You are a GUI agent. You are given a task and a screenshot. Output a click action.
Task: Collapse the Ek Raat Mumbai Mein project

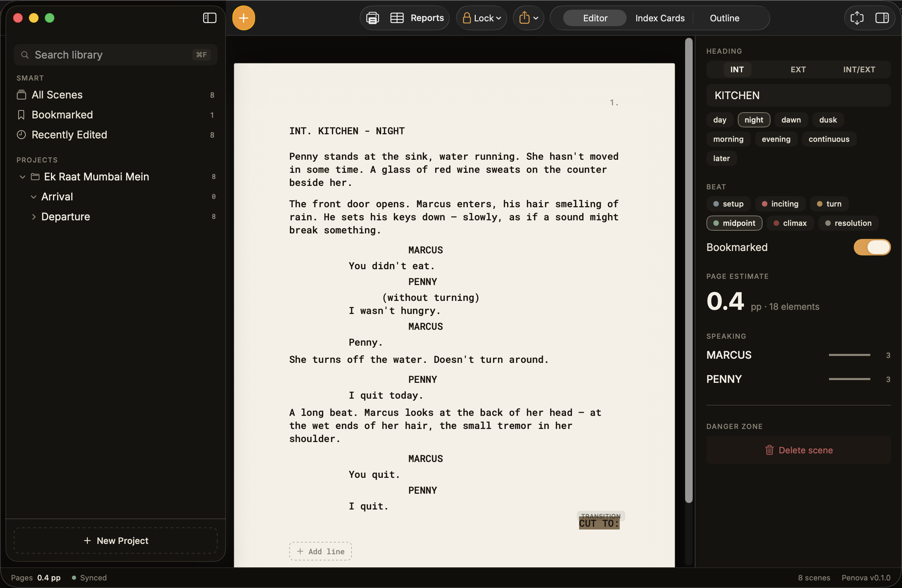[x=22, y=177]
